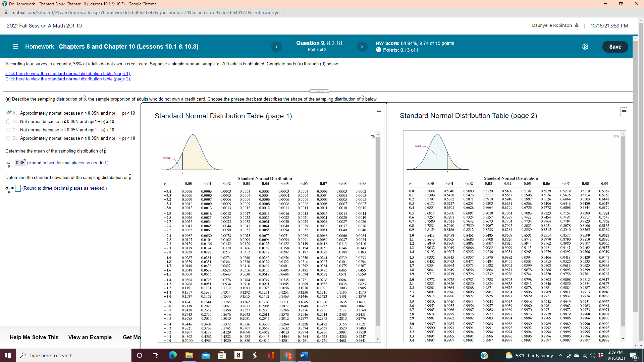Expand the dotted divider handle below links
The height and width of the screenshot is (362, 644).
click(319, 91)
